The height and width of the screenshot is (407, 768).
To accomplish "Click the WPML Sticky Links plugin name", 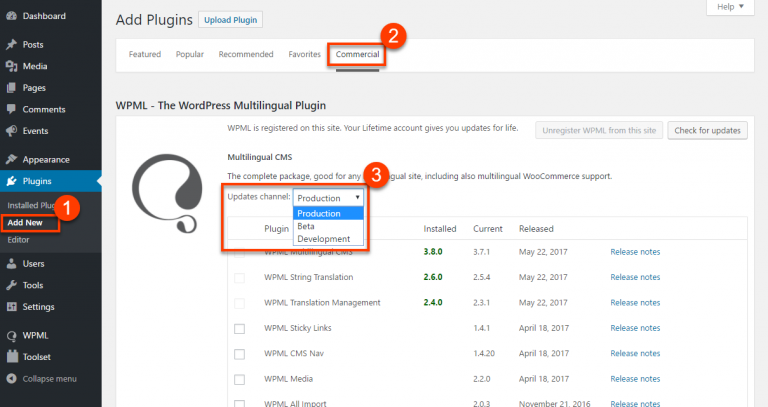I will [x=298, y=328].
